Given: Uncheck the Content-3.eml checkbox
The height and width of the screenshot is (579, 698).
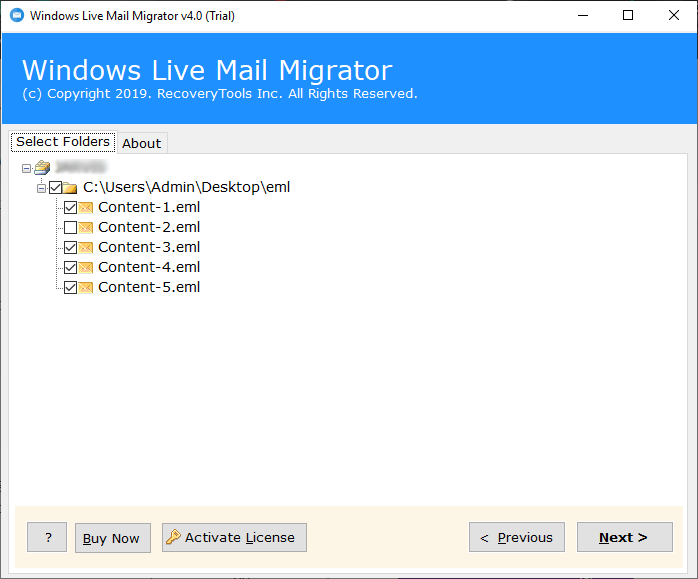Looking at the screenshot, I should pos(70,247).
